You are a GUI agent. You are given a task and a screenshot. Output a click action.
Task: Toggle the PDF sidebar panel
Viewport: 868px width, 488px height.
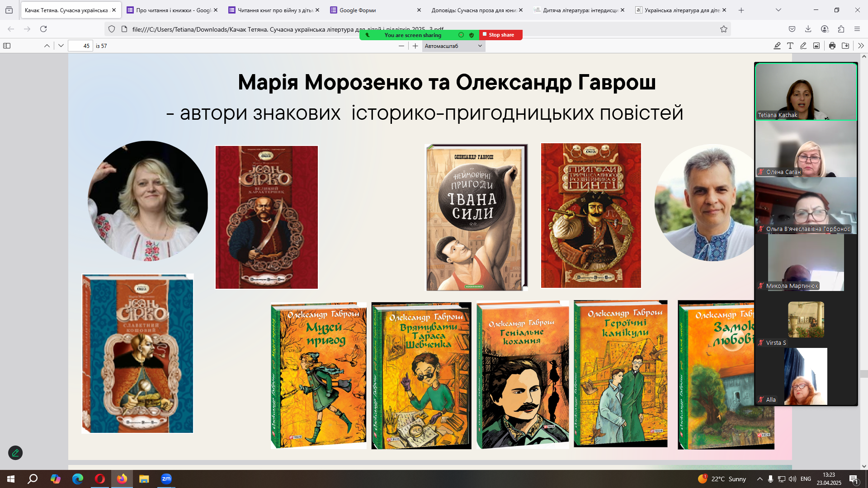pos(7,46)
